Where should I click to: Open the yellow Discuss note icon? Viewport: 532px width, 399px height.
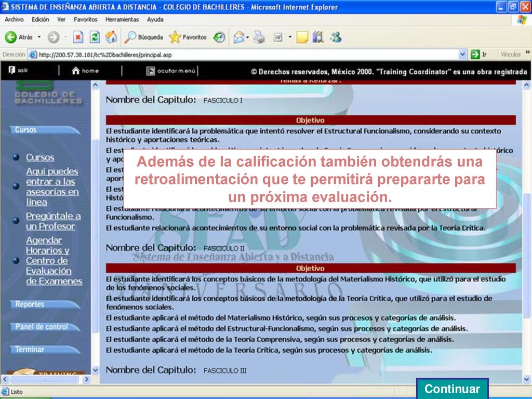pos(302,37)
